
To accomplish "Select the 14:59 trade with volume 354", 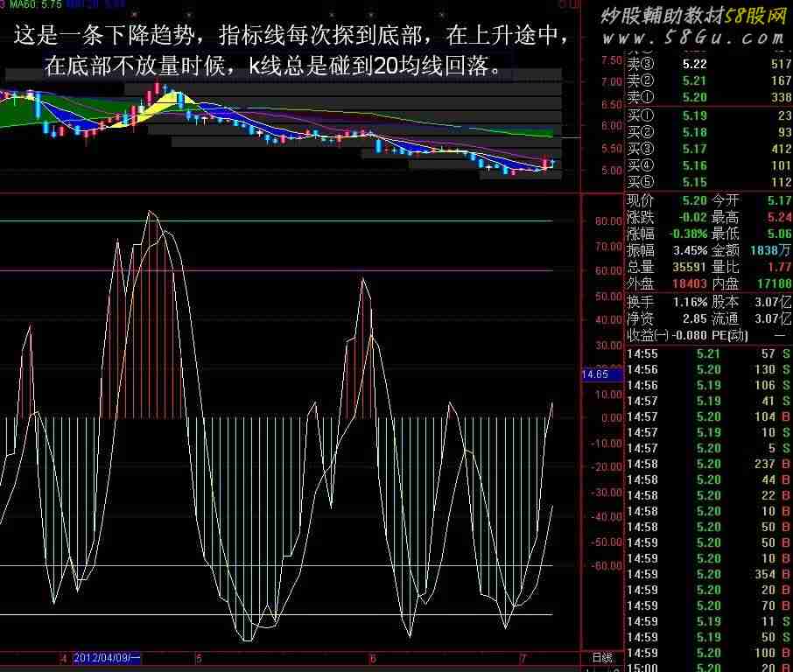I will point(709,574).
